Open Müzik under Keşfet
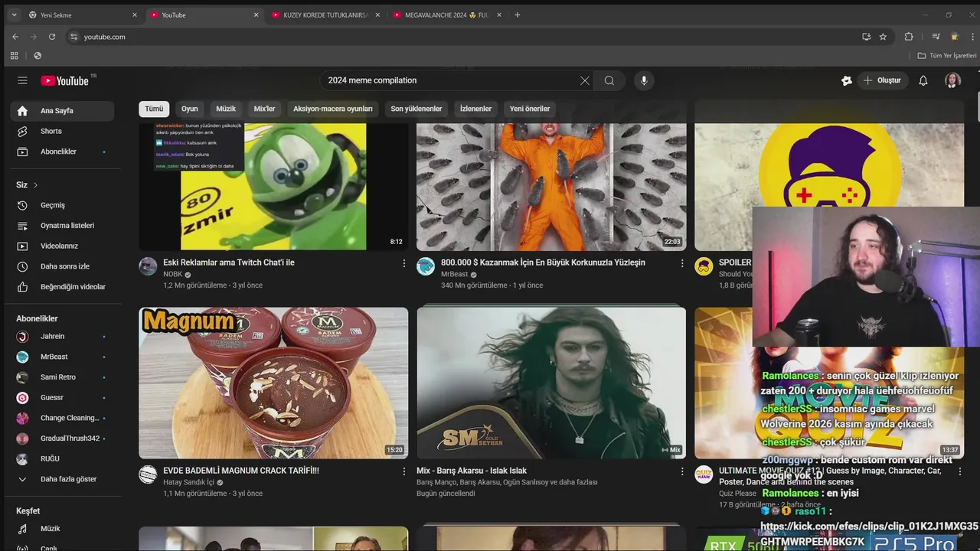Image resolution: width=980 pixels, height=551 pixels. tap(62, 529)
